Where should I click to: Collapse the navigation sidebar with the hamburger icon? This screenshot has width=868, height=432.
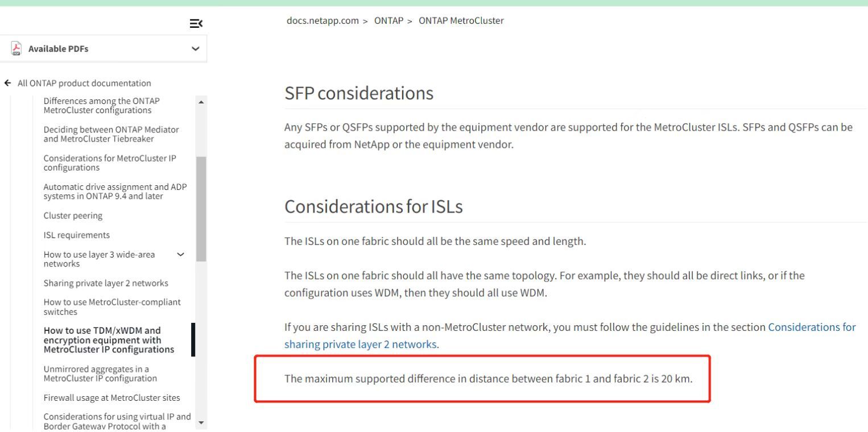coord(196,23)
